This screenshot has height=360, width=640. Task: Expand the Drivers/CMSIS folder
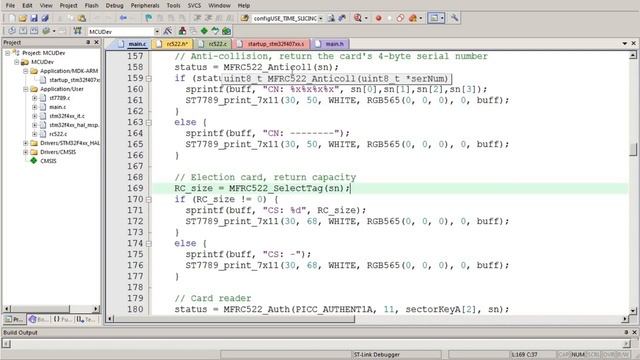point(25,152)
